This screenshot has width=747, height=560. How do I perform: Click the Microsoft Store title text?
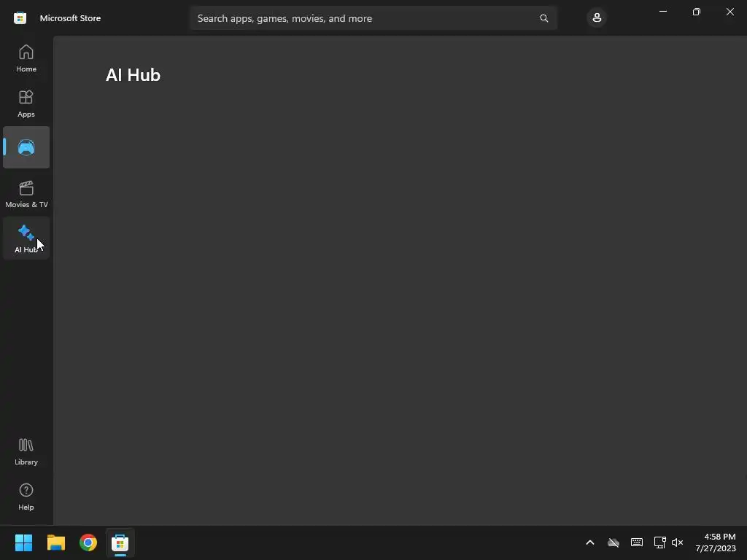tap(71, 18)
